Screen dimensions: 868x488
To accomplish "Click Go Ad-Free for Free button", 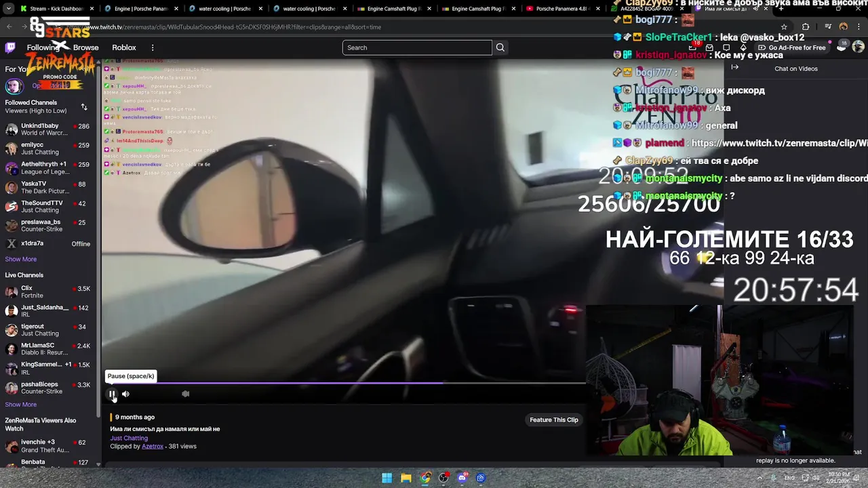I will pos(791,47).
